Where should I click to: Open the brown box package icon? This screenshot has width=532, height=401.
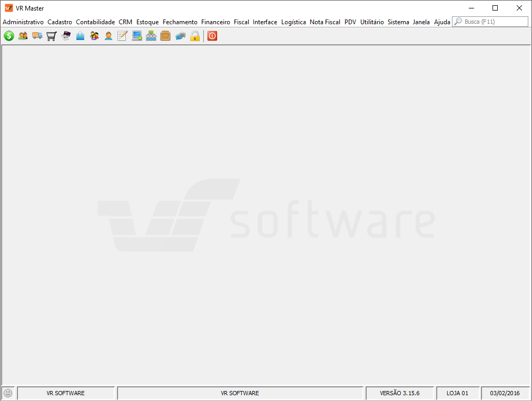pyautogui.click(x=165, y=36)
